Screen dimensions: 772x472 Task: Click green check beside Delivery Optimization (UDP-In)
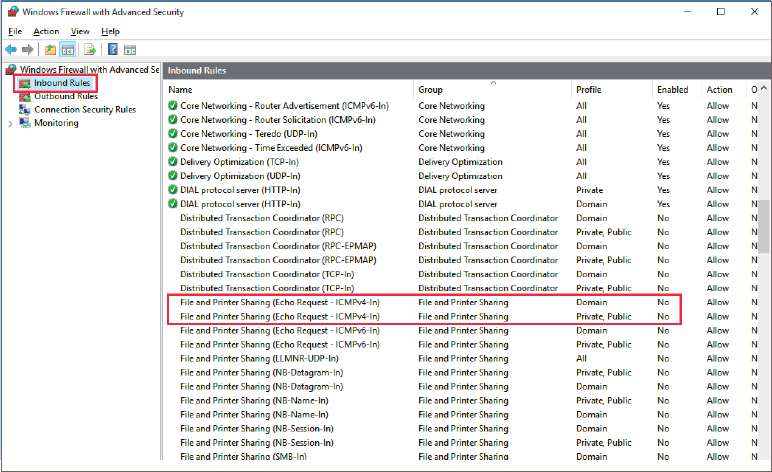click(x=172, y=176)
